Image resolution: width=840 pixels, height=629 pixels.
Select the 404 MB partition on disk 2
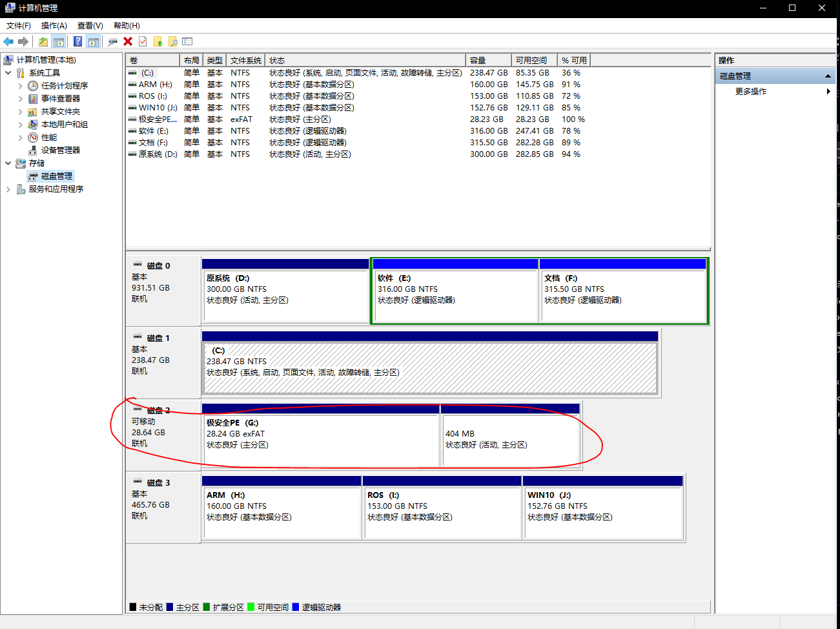[510, 435]
